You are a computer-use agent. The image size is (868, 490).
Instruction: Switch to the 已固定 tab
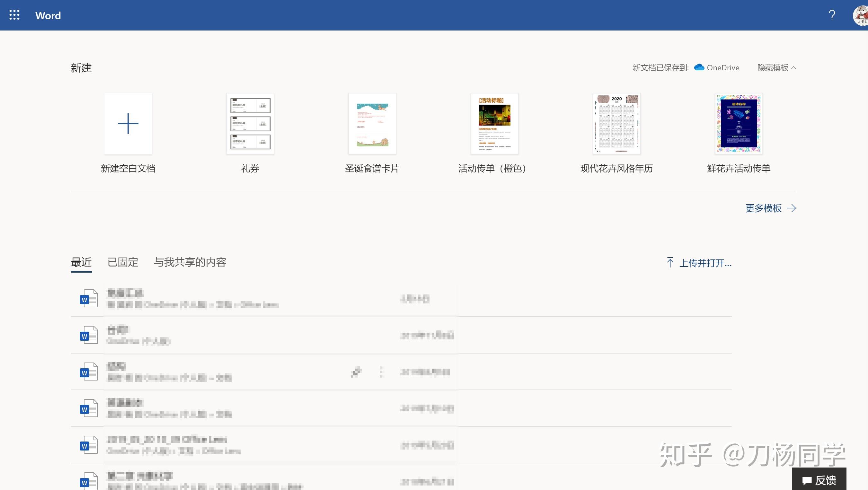123,262
